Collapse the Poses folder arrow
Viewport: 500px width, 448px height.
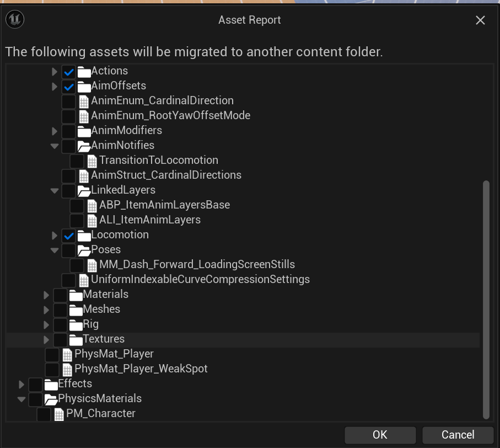(x=55, y=250)
